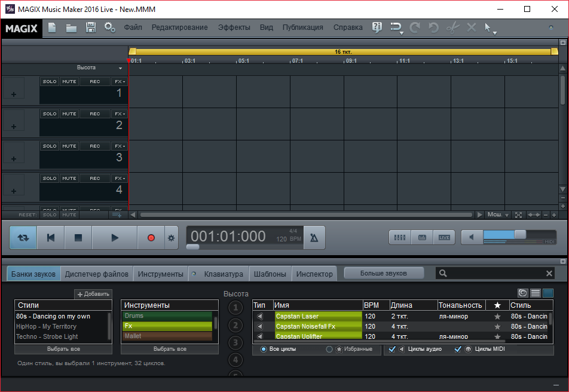Mute track 2
This screenshot has height=392, width=569.
click(69, 114)
